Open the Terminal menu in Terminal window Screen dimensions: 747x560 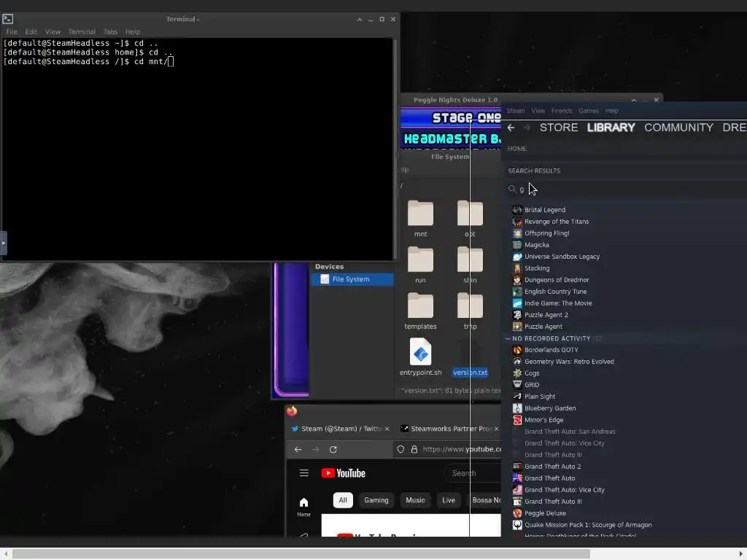tap(82, 32)
